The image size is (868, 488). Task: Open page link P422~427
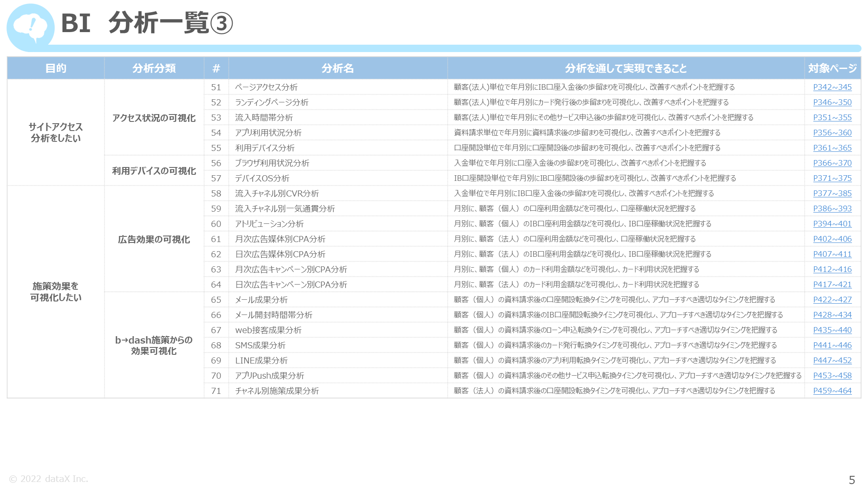(832, 300)
